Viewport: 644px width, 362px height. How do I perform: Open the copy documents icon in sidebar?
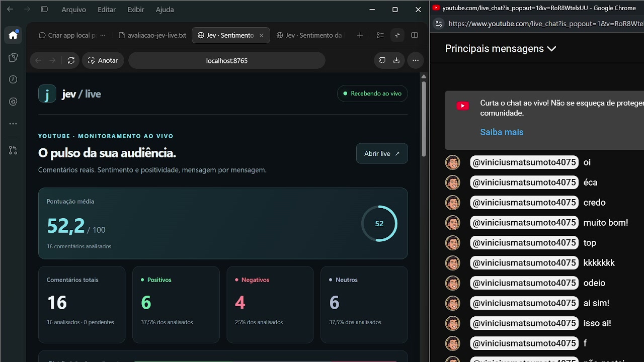[x=13, y=58]
